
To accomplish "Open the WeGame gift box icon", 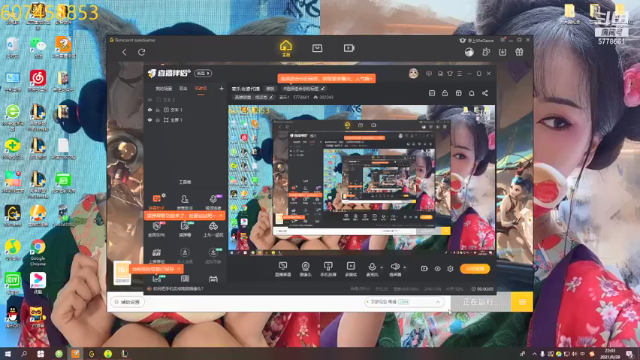I will [x=519, y=52].
